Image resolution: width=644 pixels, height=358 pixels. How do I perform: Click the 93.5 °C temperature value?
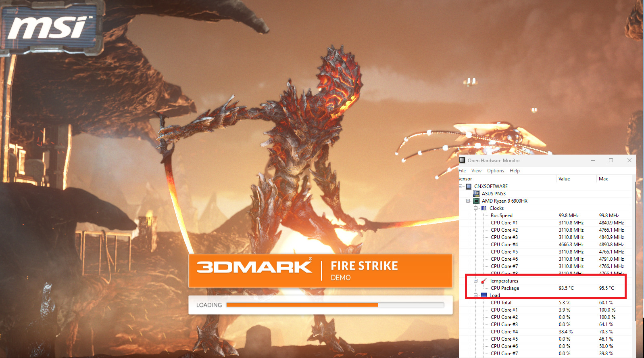point(566,288)
